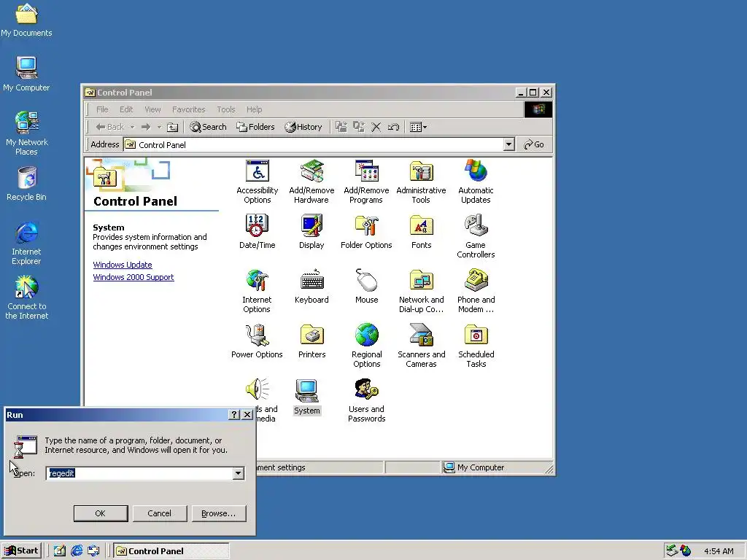The height and width of the screenshot is (560, 747).
Task: Open the Administrative Tools folder
Action: pyautogui.click(x=421, y=182)
